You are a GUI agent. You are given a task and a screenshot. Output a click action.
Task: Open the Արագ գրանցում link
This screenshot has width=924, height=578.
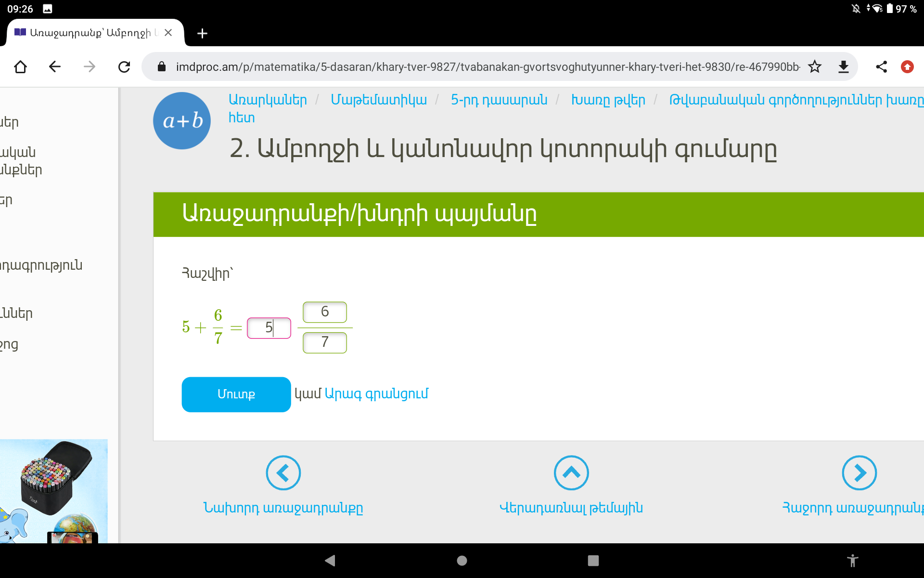tap(376, 394)
